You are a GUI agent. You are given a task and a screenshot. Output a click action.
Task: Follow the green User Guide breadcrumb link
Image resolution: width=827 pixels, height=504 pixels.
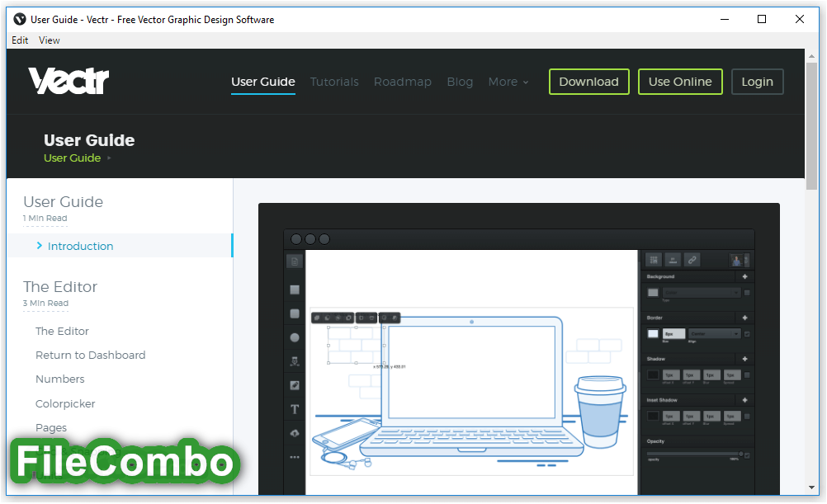(73, 158)
